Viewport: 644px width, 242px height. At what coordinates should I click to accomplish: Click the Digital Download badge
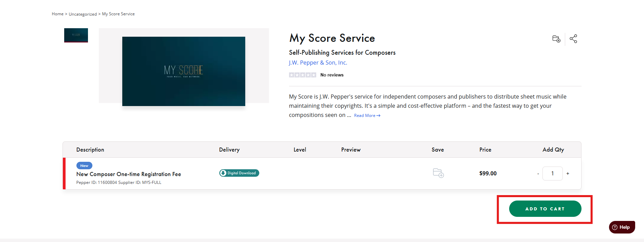coord(239,173)
